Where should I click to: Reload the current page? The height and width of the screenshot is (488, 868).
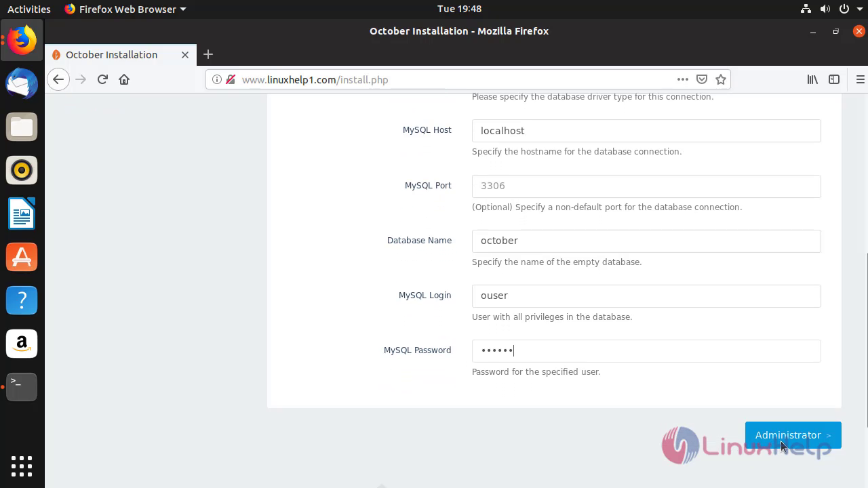click(102, 79)
